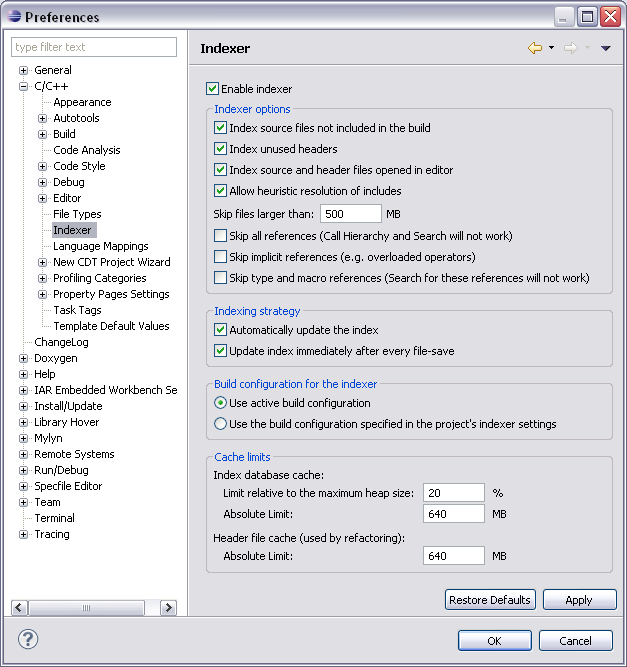Select Use active build configuration radio
627x667 pixels.
coord(220,403)
